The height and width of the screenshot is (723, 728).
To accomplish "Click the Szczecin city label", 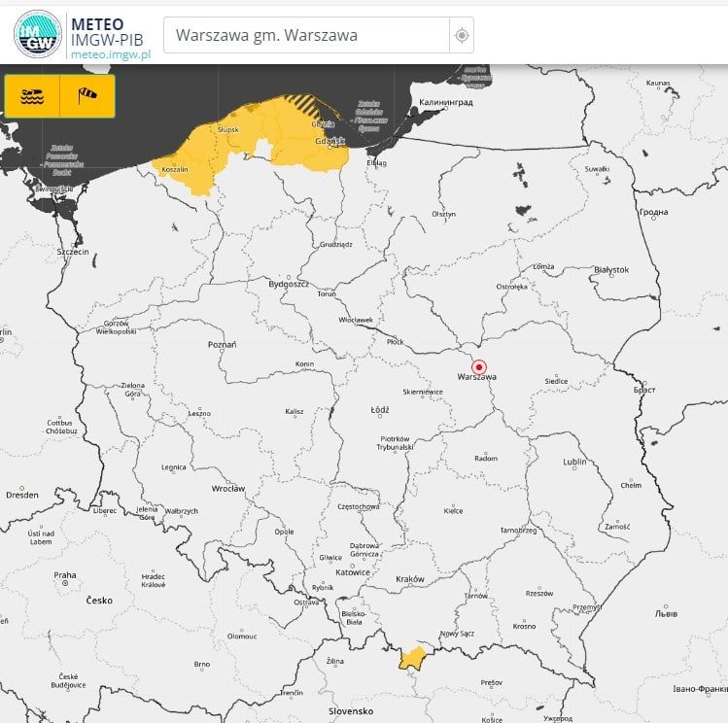I will tap(73, 251).
